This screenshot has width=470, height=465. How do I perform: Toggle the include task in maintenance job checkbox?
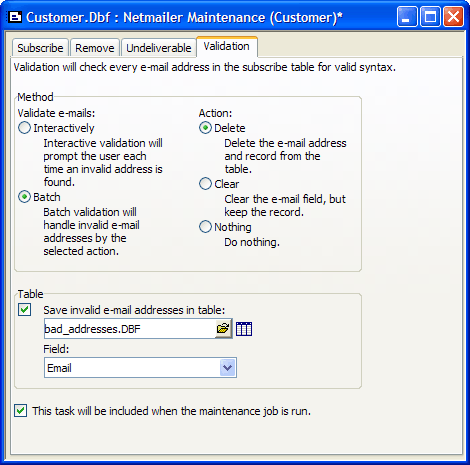(21, 411)
